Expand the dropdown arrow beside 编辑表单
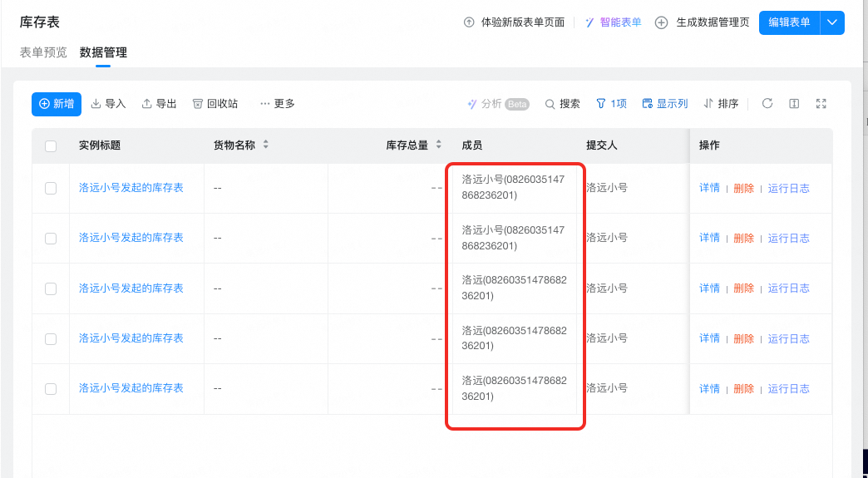The height and width of the screenshot is (478, 868). pos(832,22)
